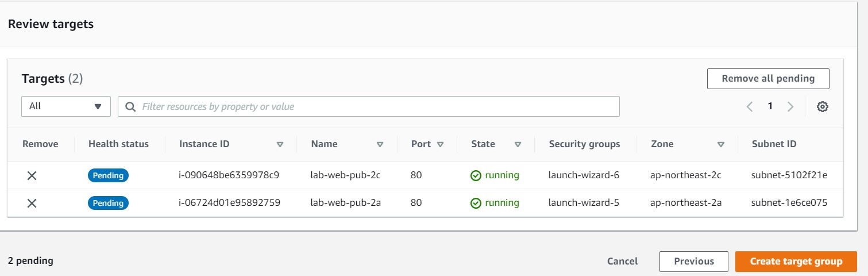Click Remove all pending button

[768, 79]
